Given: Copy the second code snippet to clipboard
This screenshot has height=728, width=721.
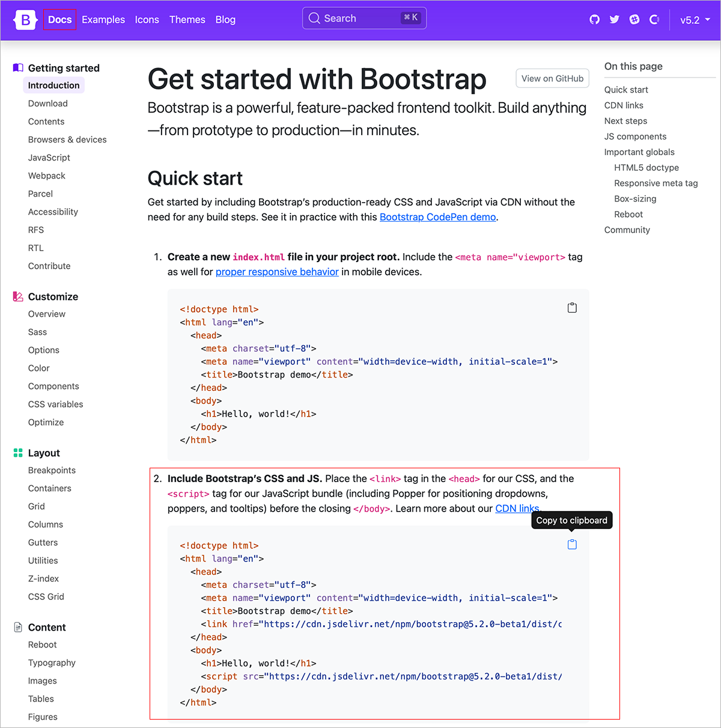Looking at the screenshot, I should [572, 544].
